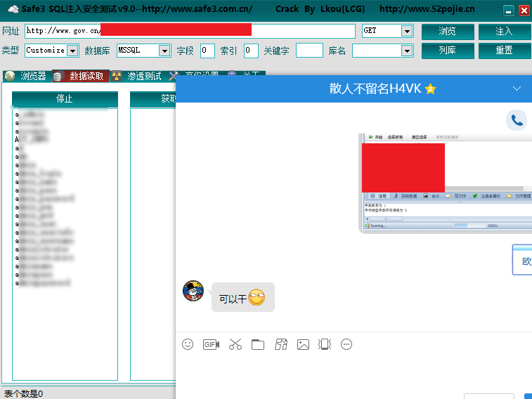Open the MSSQL database dropdown
532x399 pixels.
click(x=164, y=51)
